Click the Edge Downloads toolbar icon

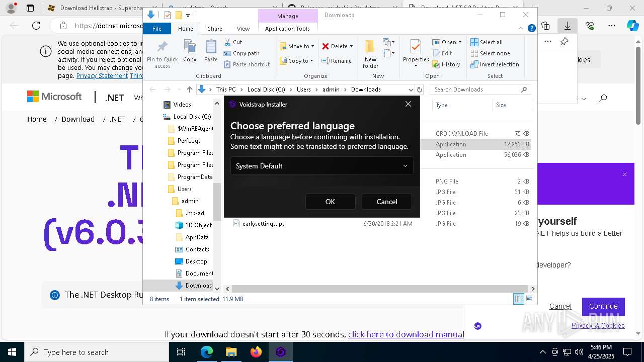point(568,26)
